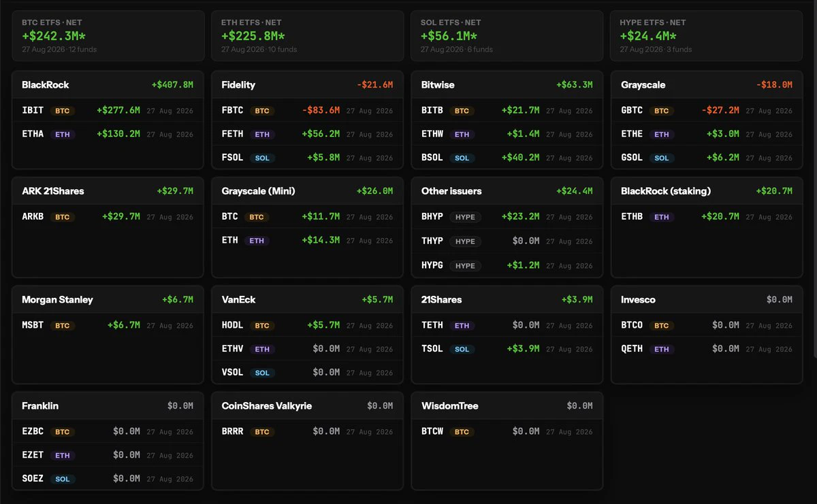This screenshot has width=817, height=504.
Task: Select the GSOL ticker
Action: (x=632, y=157)
